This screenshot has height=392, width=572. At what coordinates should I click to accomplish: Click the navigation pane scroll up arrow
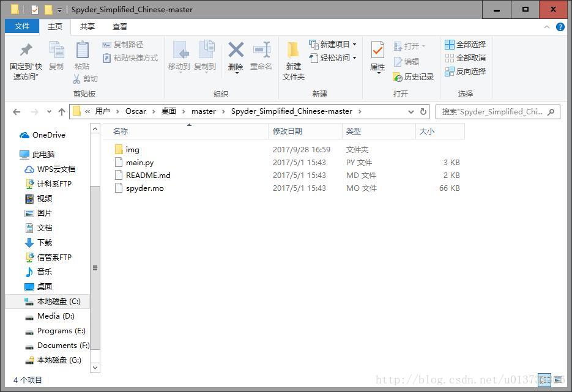point(95,128)
